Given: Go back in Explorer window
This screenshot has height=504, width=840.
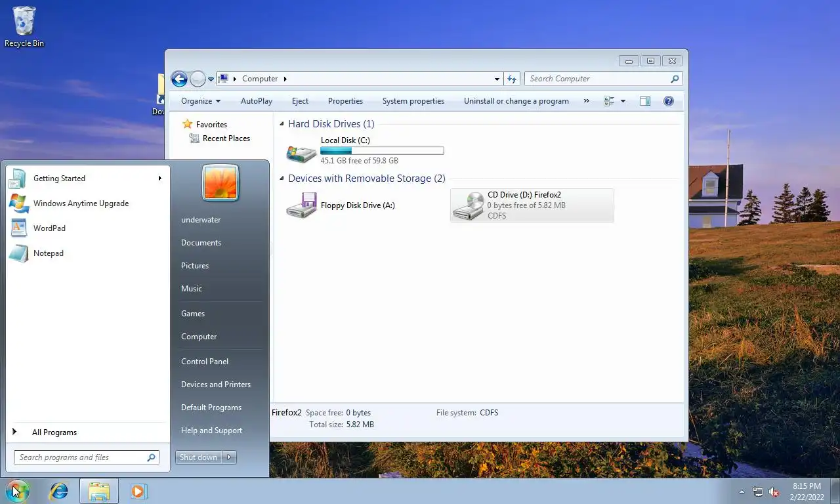Looking at the screenshot, I should click(x=179, y=79).
